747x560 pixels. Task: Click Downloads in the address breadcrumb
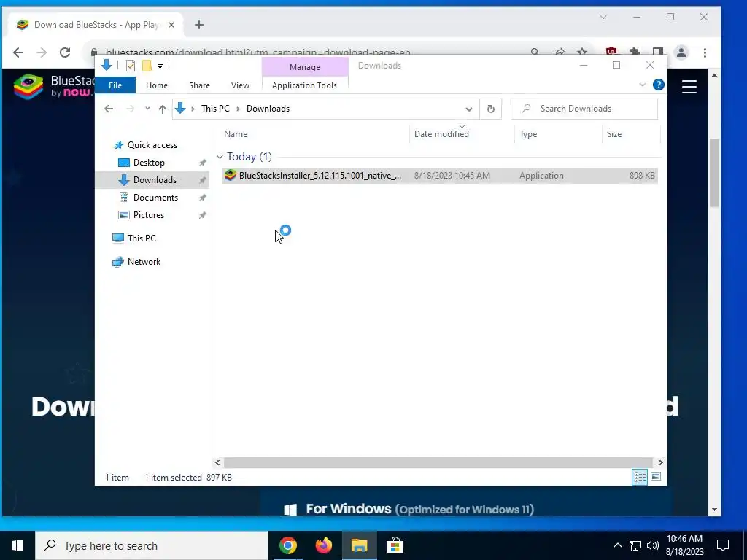268,109
